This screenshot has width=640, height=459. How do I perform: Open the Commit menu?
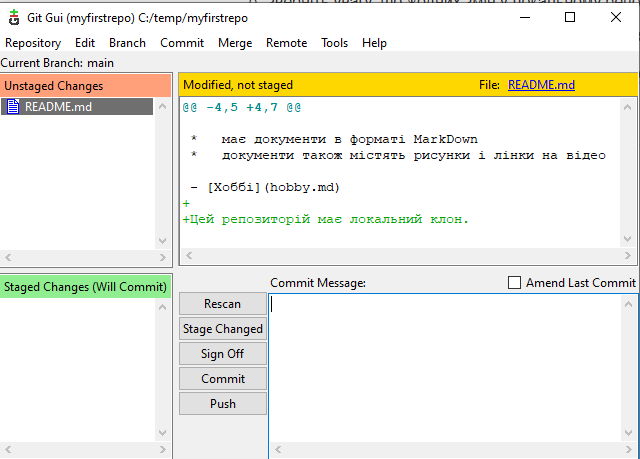182,43
